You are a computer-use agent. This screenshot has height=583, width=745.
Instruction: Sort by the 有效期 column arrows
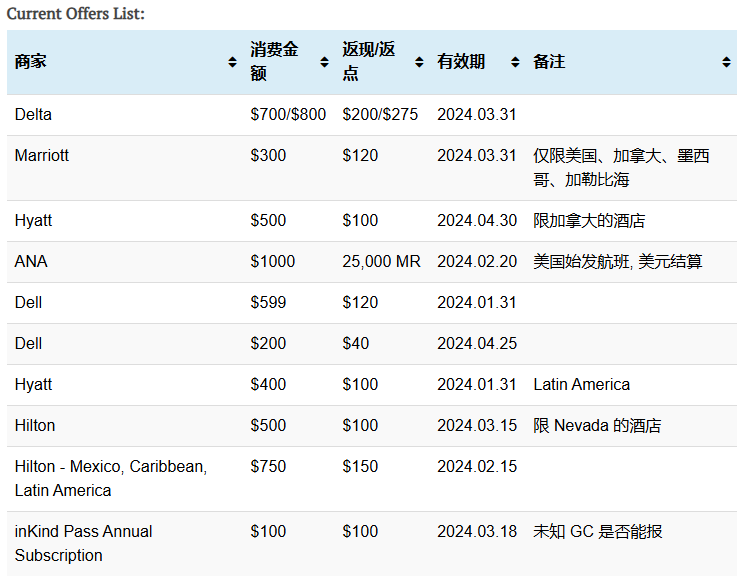tap(515, 62)
